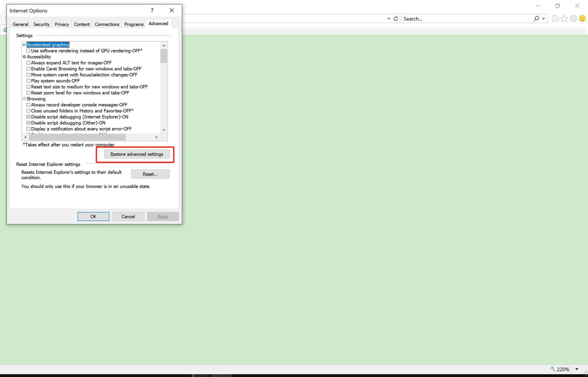Click the Accessibility category icon
Image resolution: width=588 pixels, height=377 pixels.
(24, 57)
